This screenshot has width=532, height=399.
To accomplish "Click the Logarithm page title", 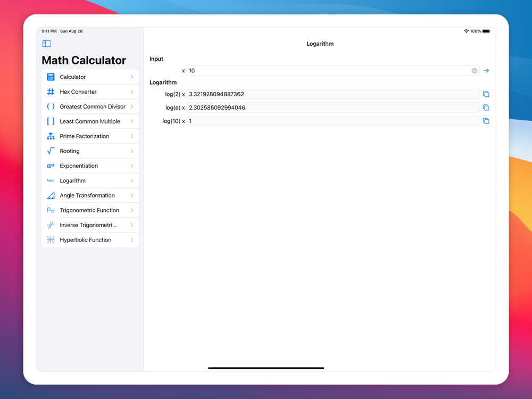I will coord(320,44).
